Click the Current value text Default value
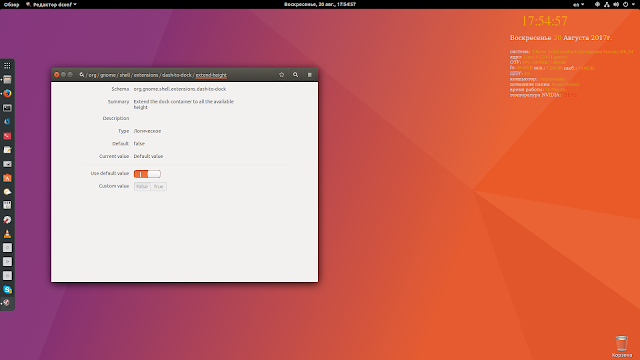The image size is (640, 360). point(148,156)
